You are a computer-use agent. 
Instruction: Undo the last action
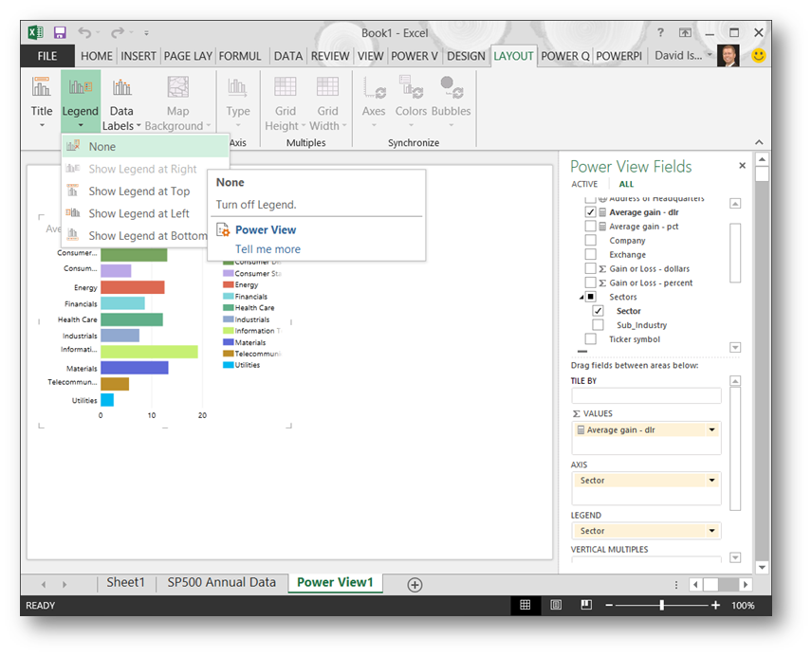click(84, 32)
